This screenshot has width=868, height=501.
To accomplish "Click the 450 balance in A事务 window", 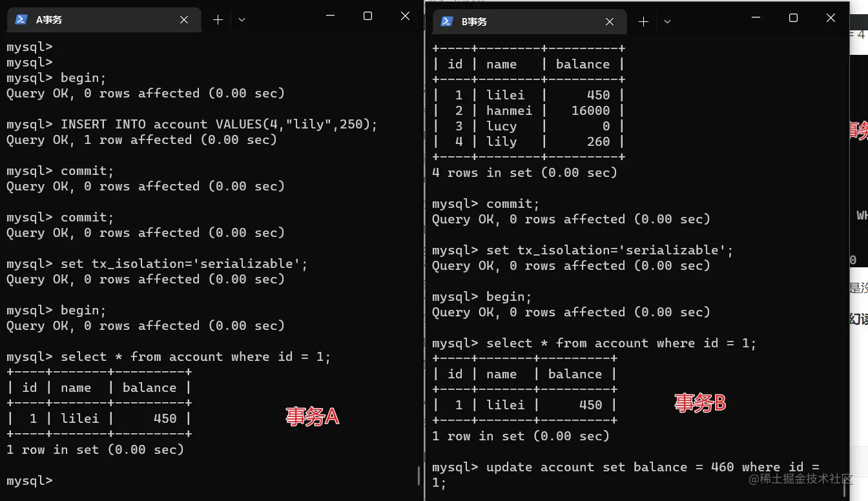I will (165, 418).
